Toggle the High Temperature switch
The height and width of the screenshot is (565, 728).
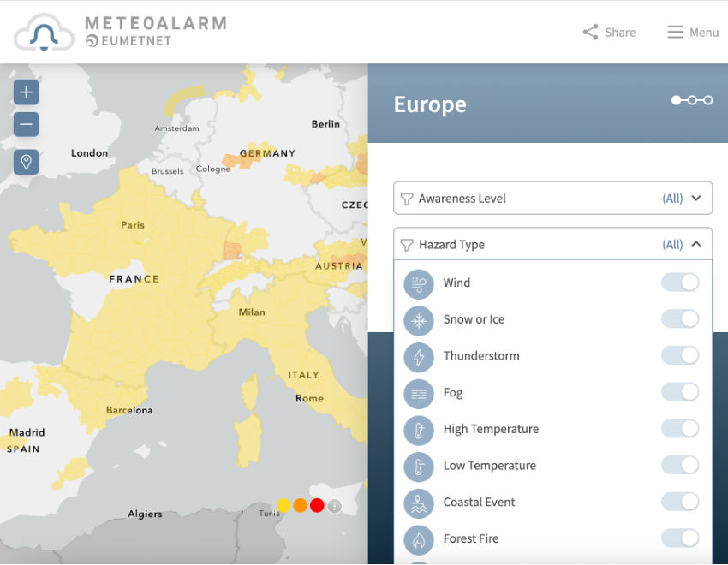pos(680,429)
